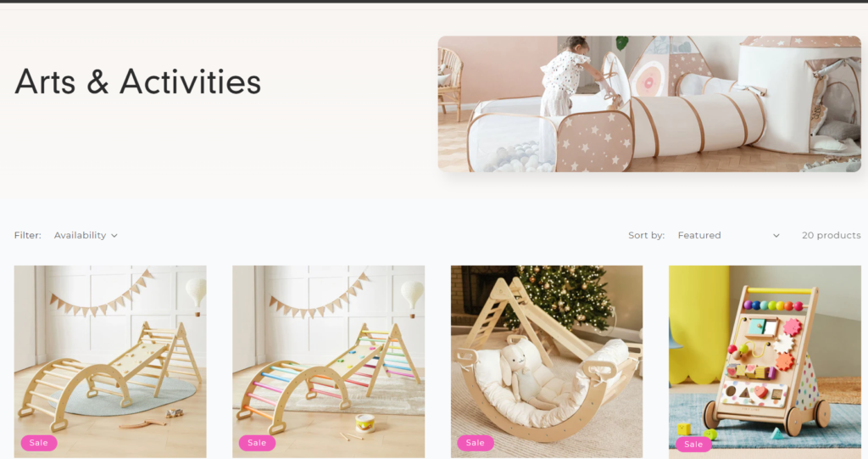Click the Sale badge on rainbow climbing set
This screenshot has height=459, width=868.
pyautogui.click(x=257, y=442)
